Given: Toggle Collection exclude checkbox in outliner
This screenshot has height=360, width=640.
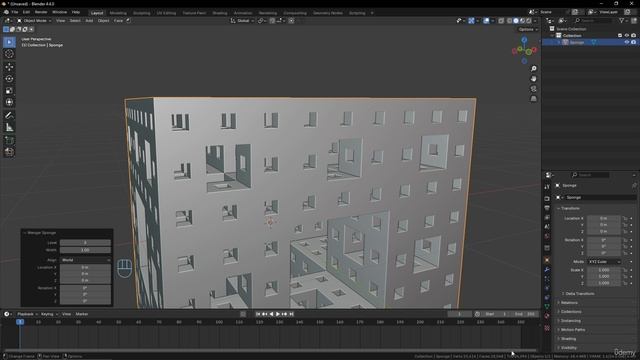Looking at the screenshot, I should 620,36.
